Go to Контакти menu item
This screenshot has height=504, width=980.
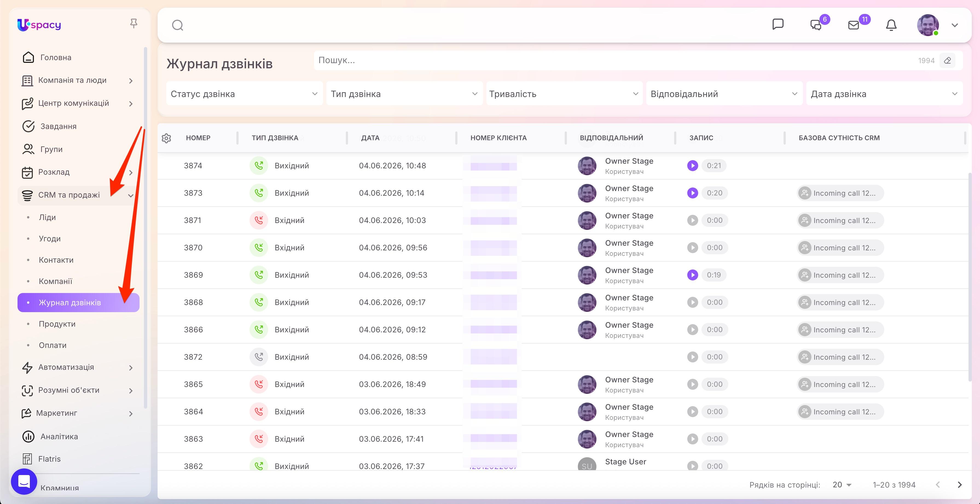coord(56,260)
